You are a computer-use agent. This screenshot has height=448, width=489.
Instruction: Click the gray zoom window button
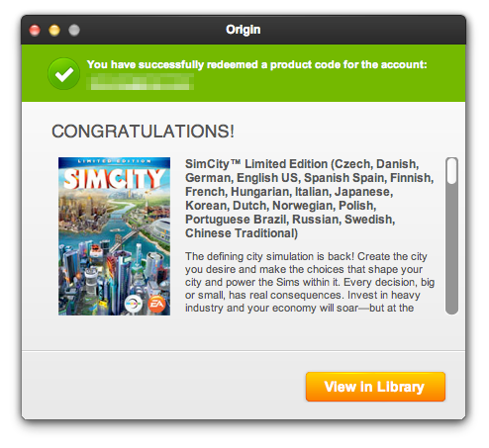coord(74,30)
